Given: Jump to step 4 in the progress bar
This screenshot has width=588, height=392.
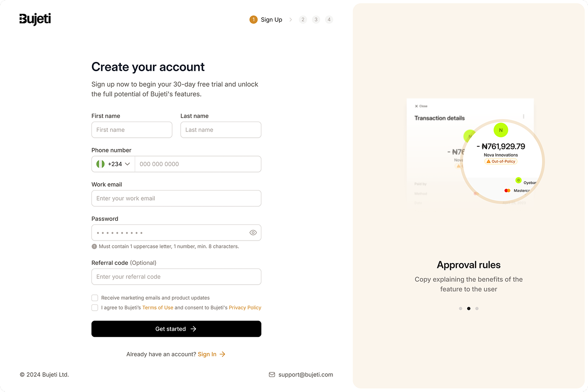Looking at the screenshot, I should 329,20.
